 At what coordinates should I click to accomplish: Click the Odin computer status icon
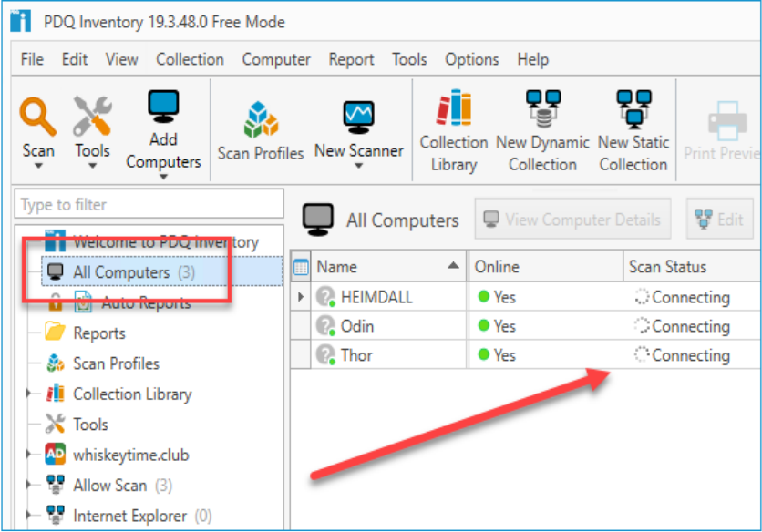pos(325,325)
